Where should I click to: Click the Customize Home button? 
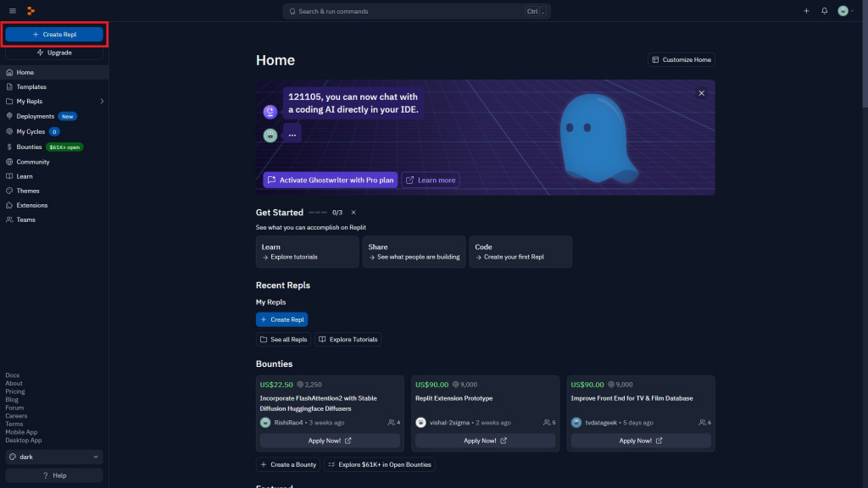(x=682, y=60)
